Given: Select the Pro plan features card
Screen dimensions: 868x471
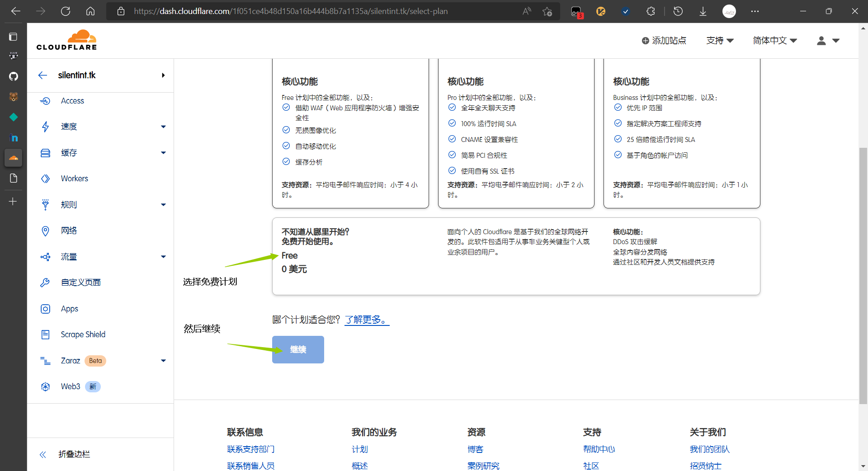Looking at the screenshot, I should pos(350,133).
